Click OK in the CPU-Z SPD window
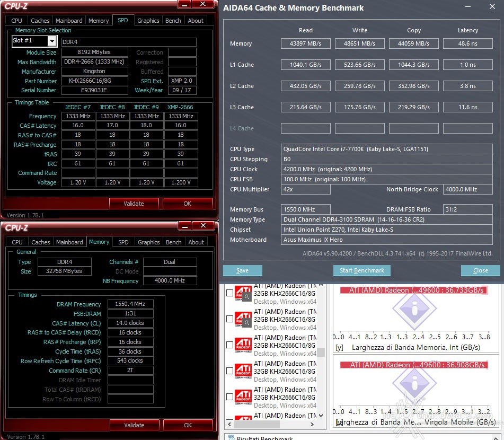Viewport: 504px width, 440px height. pos(188,204)
